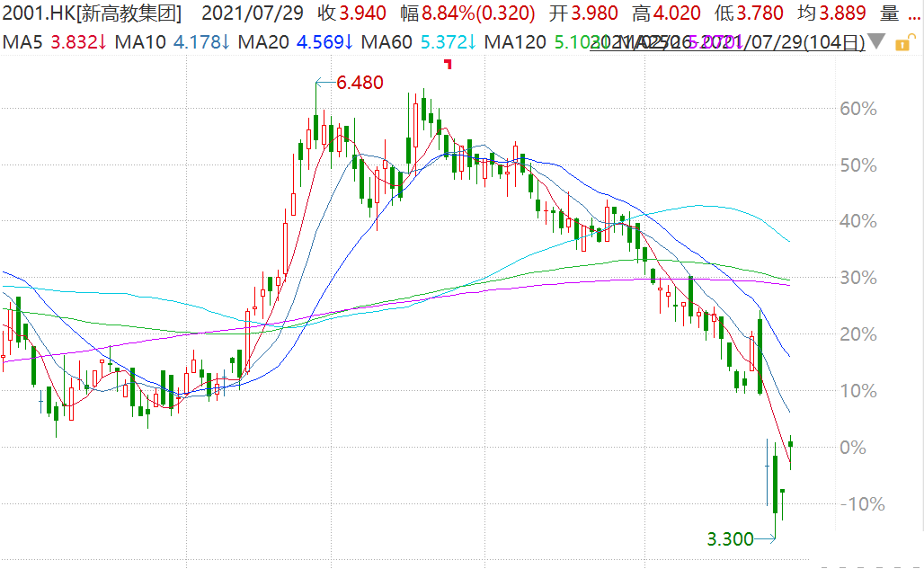Click the date 2021/07/29 in header
The width and height of the screenshot is (924, 569).
253,13
